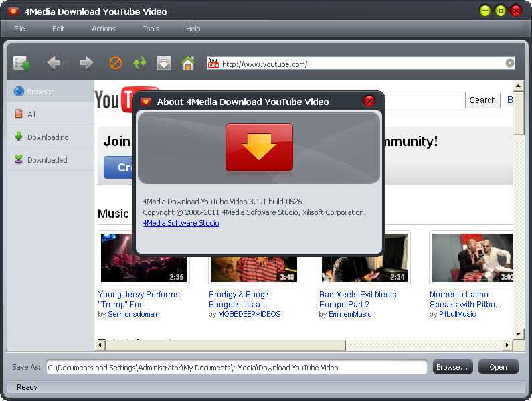Open 'Prodigy & Boogz Boogetz' title link
Viewport: 532px width, 401px height.
pos(238,299)
